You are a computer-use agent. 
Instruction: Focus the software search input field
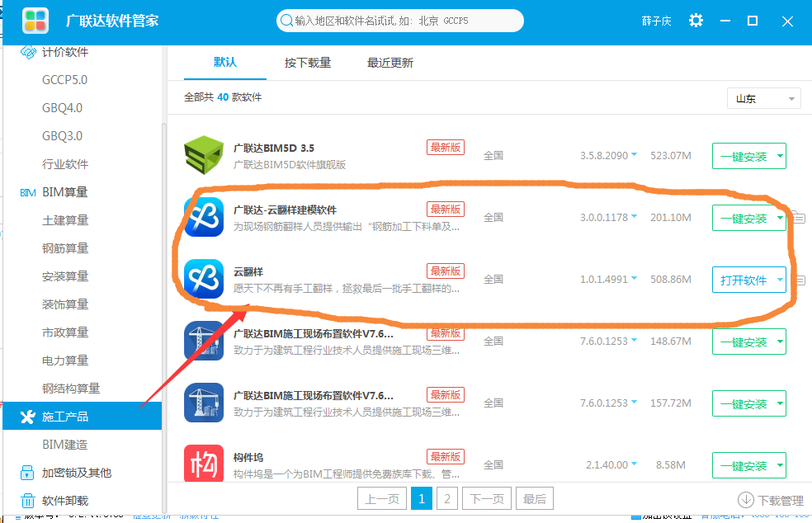click(x=400, y=21)
